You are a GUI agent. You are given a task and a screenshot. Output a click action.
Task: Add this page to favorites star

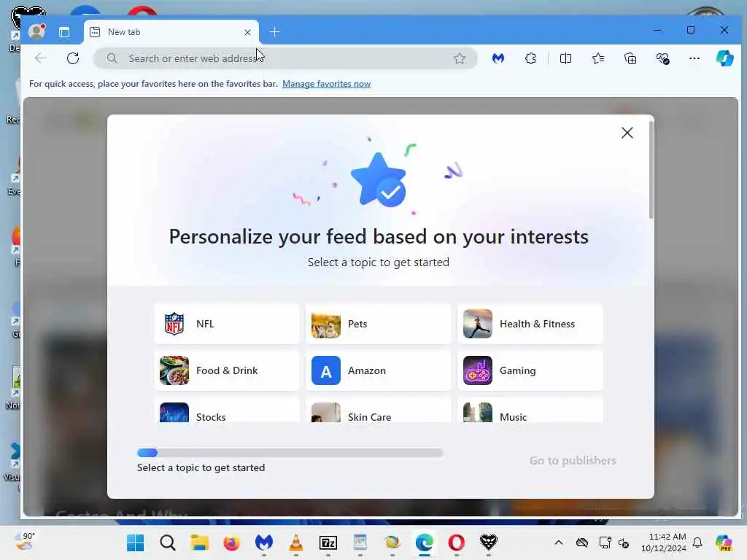[460, 58]
